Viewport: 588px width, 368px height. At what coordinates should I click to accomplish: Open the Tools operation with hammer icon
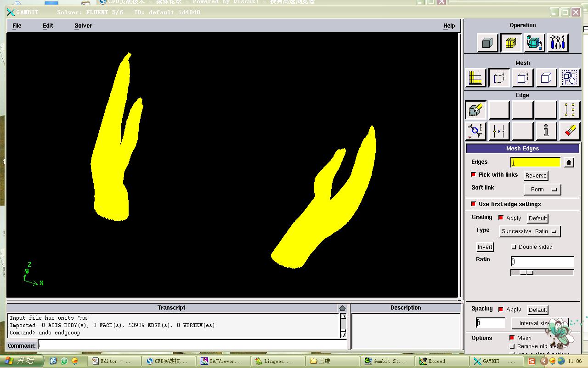[x=558, y=43]
